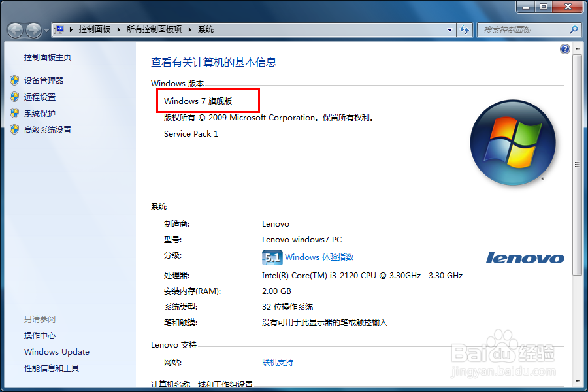
Task: Expand the arrow before 控制面板 breadcrumb
Action: (x=71, y=29)
